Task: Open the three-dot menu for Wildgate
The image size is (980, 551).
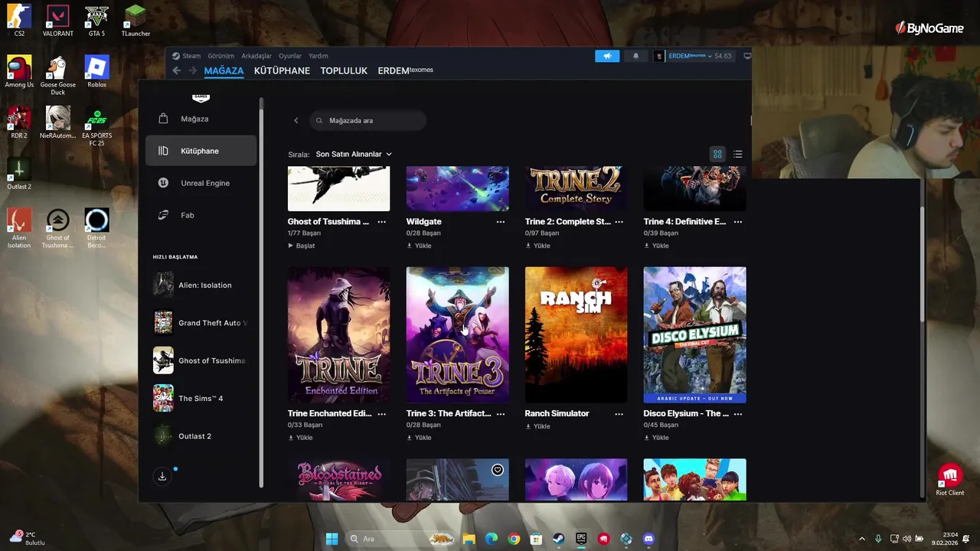Action: tap(500, 222)
